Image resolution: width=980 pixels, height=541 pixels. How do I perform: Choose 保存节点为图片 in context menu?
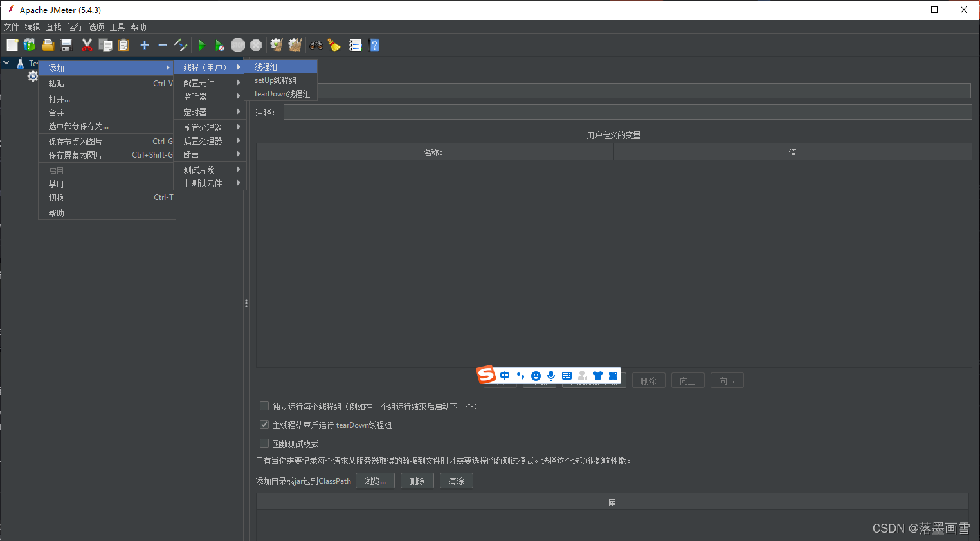click(107, 142)
